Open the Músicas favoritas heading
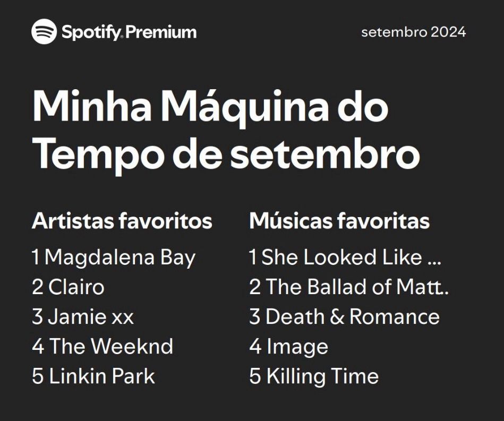The width and height of the screenshot is (504, 421). (339, 221)
